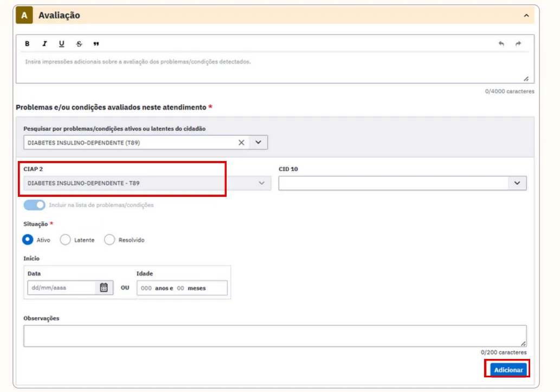Select the Ativo situation radio button
Screen dimensions: 560x392
(x=28, y=240)
